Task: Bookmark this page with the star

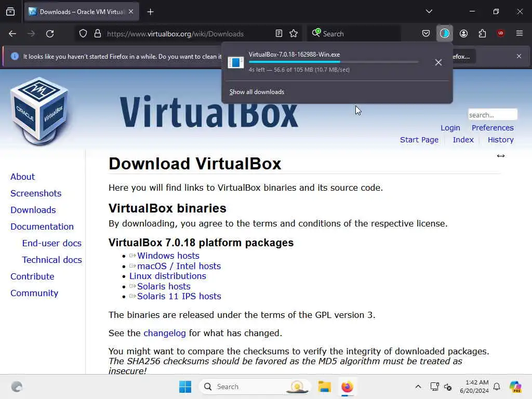Action: point(294,33)
